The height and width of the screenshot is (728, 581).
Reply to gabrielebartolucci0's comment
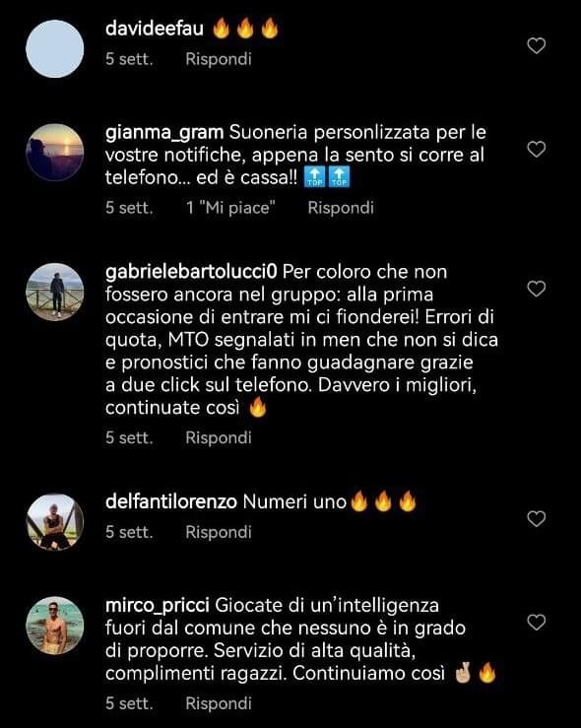pos(219,437)
